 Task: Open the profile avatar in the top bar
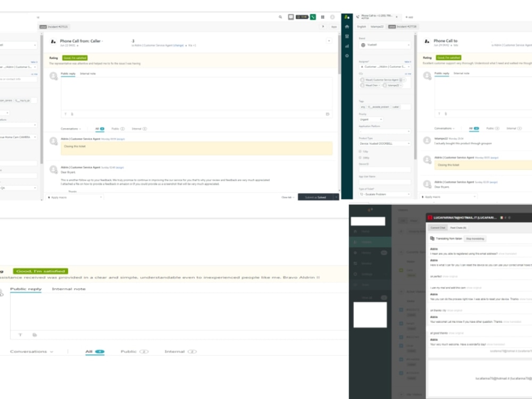pos(332,17)
